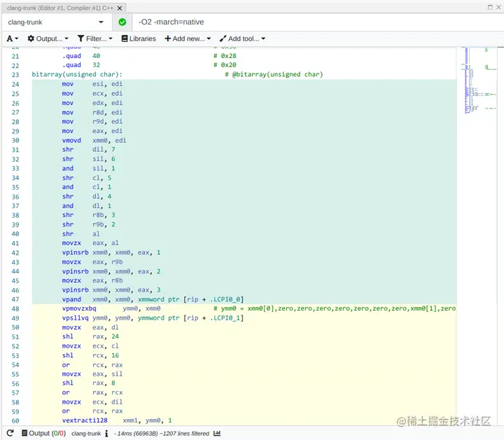Click the green compilation status checkmark icon

pos(122,22)
